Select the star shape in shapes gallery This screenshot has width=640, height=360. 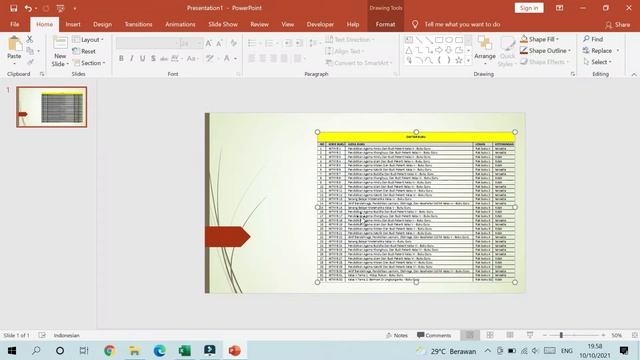[459, 60]
